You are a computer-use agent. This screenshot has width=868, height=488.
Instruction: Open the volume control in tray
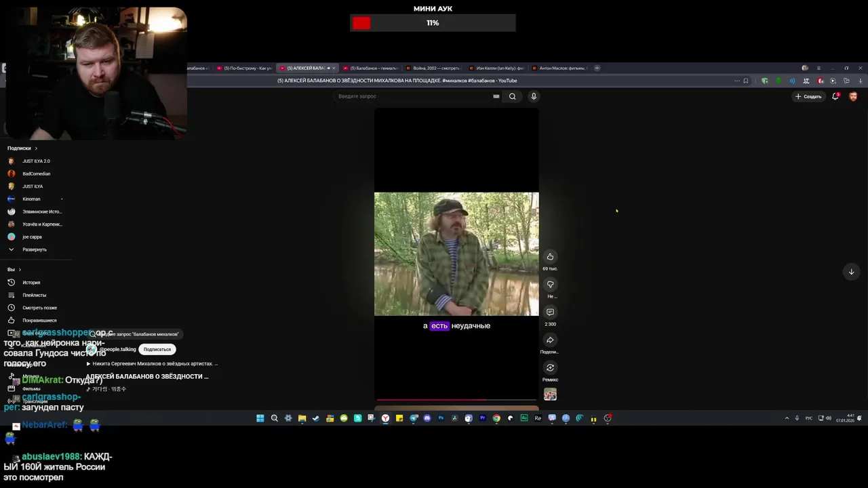(829, 418)
